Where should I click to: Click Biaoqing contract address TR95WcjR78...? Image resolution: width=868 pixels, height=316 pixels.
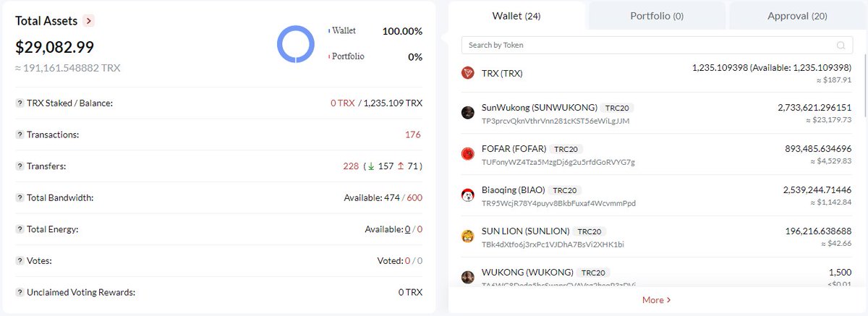pyautogui.click(x=558, y=203)
